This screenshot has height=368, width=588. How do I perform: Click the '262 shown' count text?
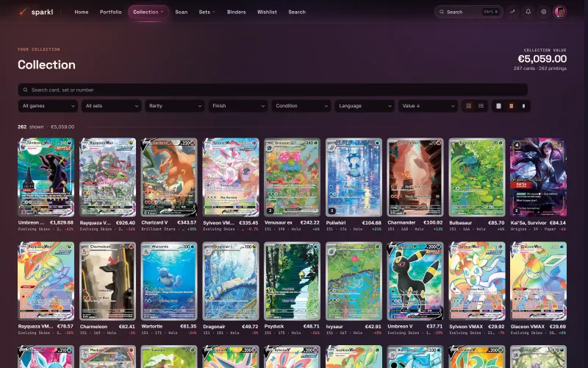click(31, 127)
